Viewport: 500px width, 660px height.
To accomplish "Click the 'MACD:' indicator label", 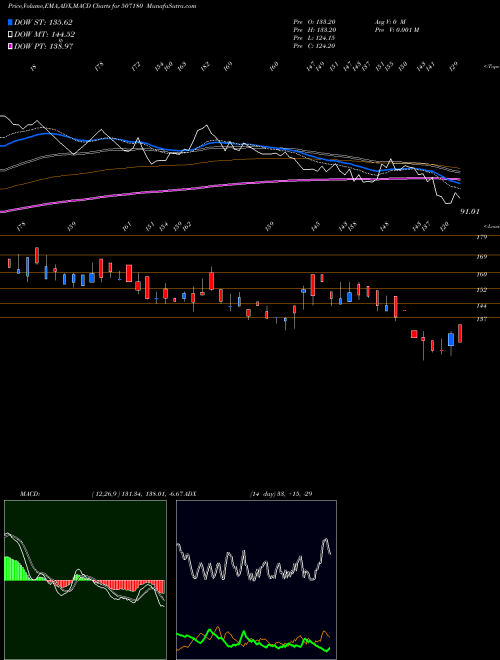I will point(29,493).
